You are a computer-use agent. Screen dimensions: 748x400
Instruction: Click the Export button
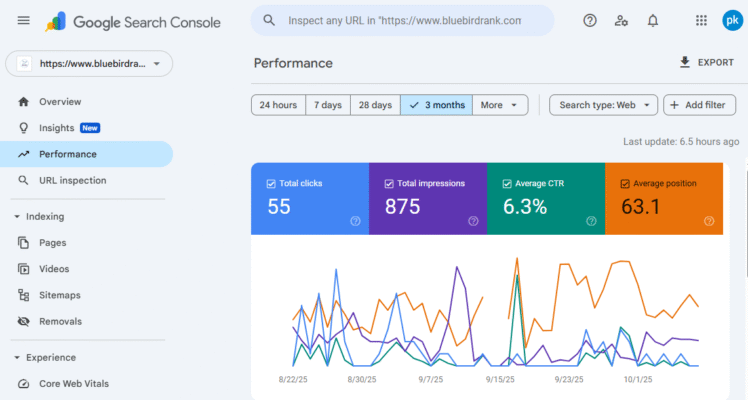coord(706,62)
